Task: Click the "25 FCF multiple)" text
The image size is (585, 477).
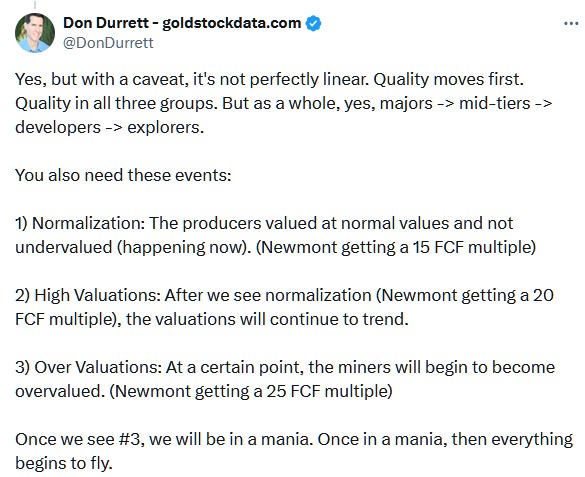Action: [x=329, y=391]
